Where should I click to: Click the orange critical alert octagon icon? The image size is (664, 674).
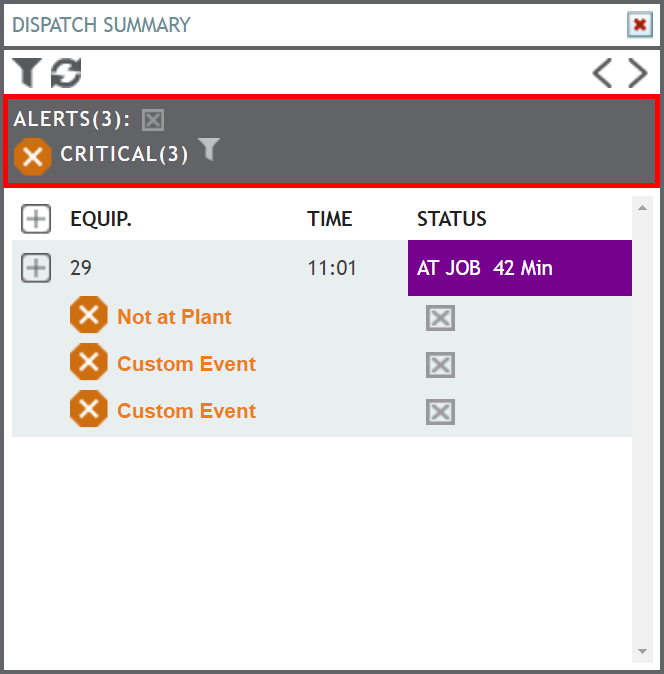(33, 156)
